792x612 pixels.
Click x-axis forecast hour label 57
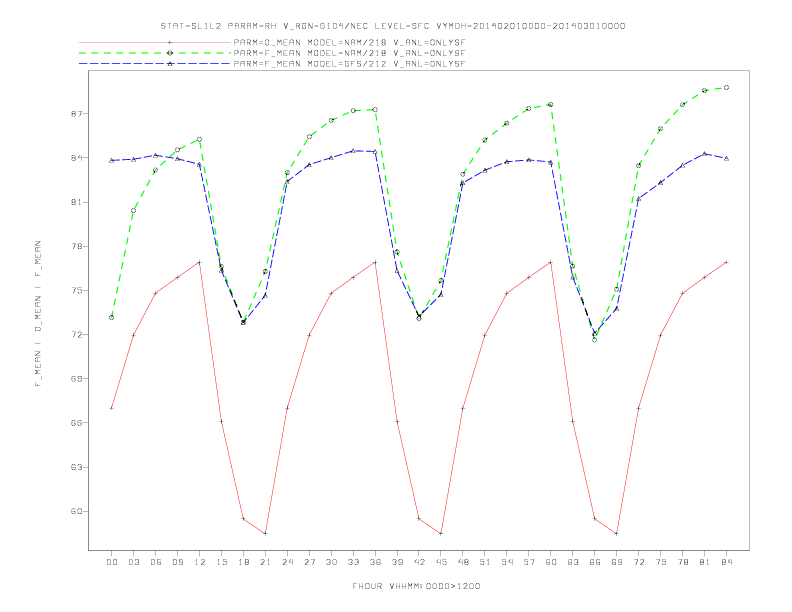529,562
